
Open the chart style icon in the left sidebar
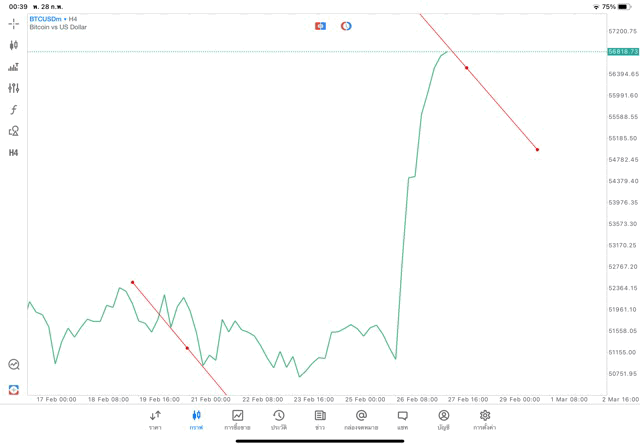[x=13, y=67]
